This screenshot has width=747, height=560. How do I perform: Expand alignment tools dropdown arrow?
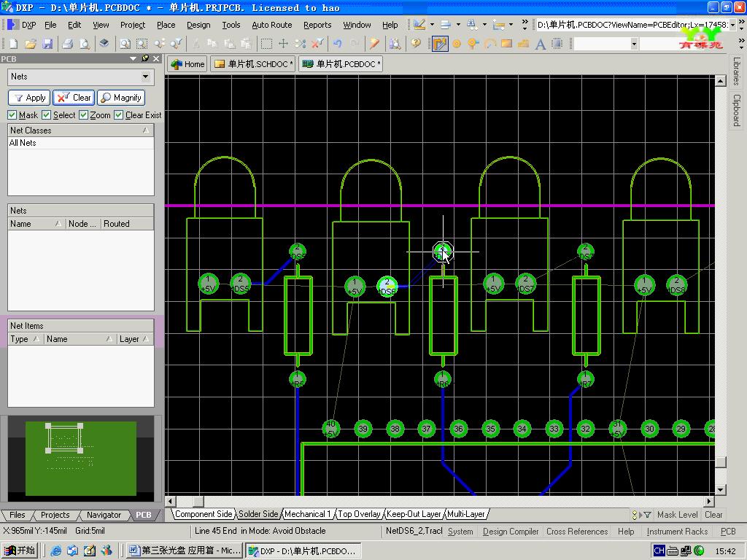click(x=458, y=24)
